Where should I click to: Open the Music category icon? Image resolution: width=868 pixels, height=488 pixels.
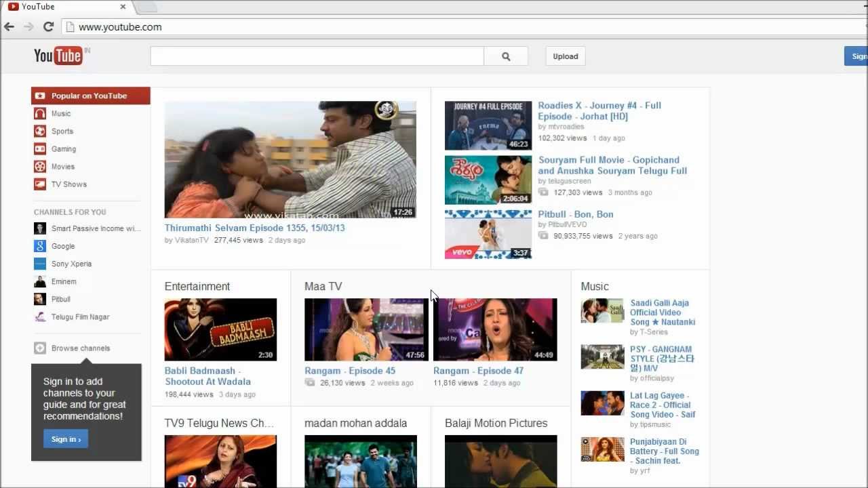tap(40, 114)
